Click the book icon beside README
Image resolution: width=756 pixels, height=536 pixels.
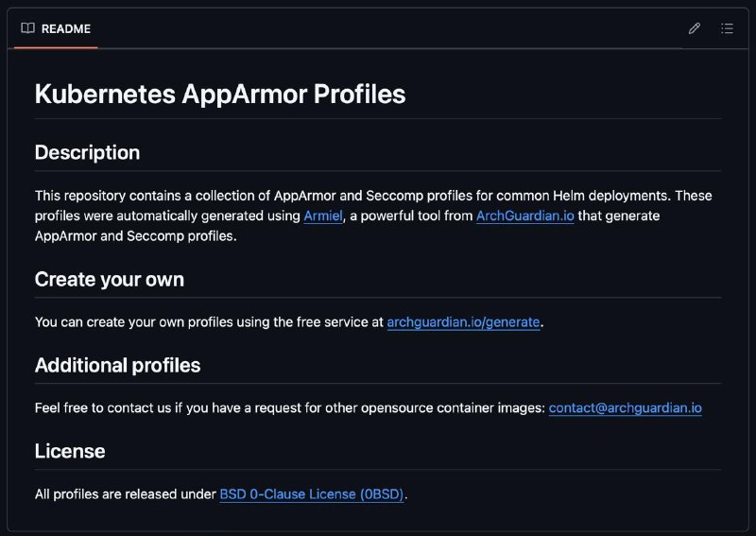point(28,28)
